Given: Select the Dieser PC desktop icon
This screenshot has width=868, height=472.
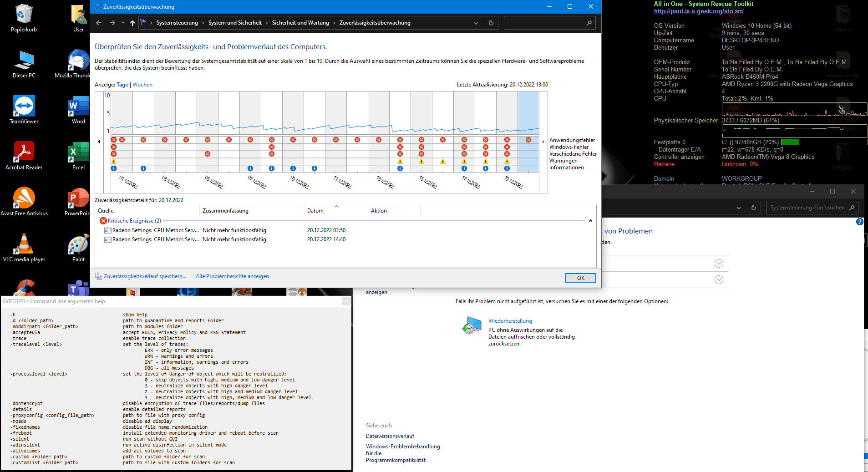Looking at the screenshot, I should click(24, 64).
